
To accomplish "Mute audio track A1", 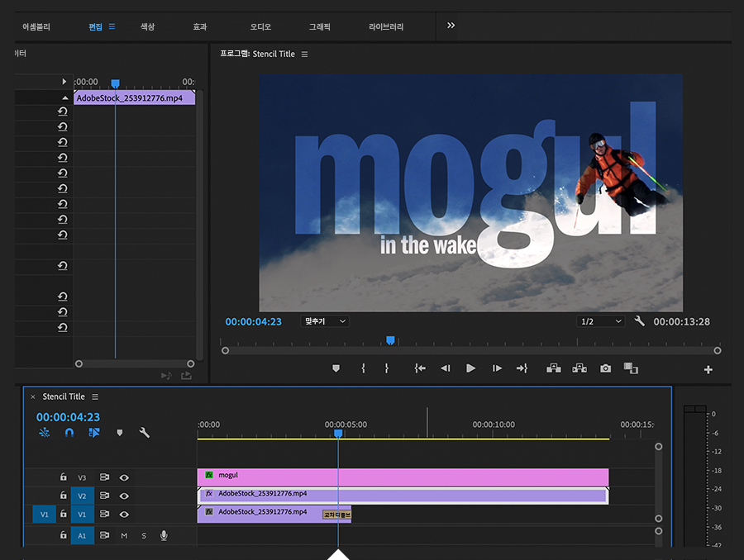I will (124, 535).
